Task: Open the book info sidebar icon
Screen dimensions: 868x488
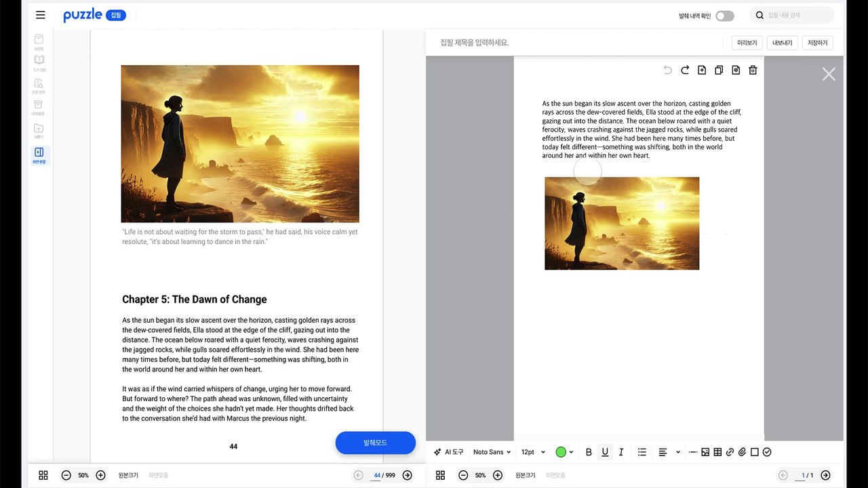Action: click(x=39, y=63)
